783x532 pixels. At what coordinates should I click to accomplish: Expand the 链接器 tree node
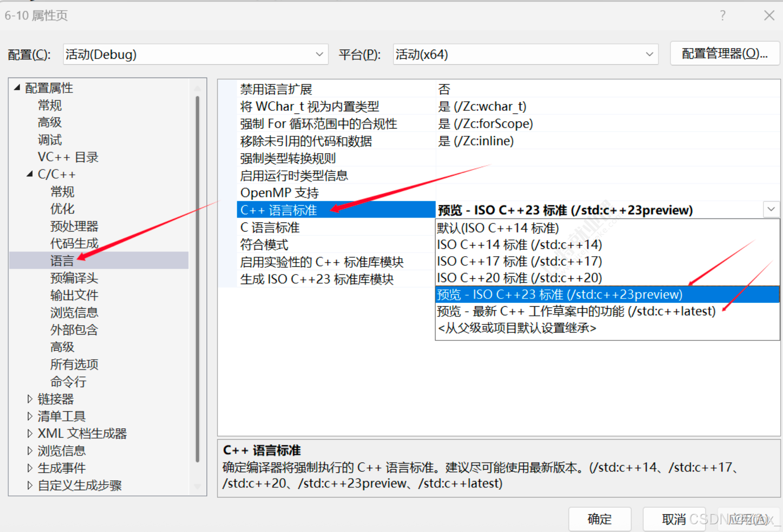point(30,399)
